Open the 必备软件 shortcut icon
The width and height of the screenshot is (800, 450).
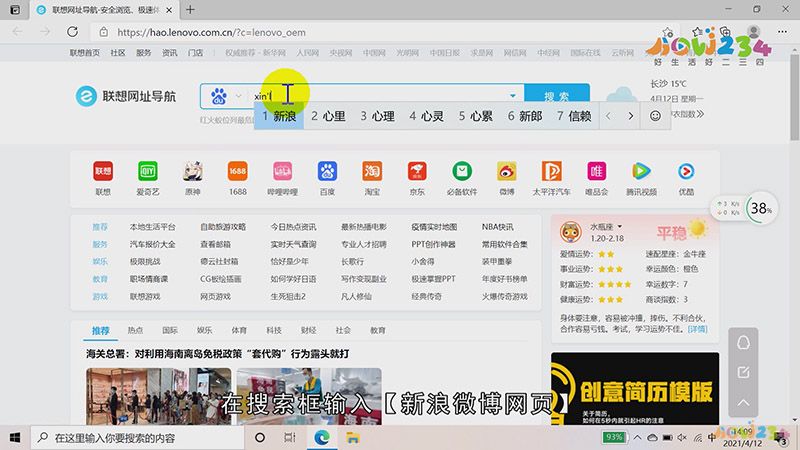click(x=462, y=171)
